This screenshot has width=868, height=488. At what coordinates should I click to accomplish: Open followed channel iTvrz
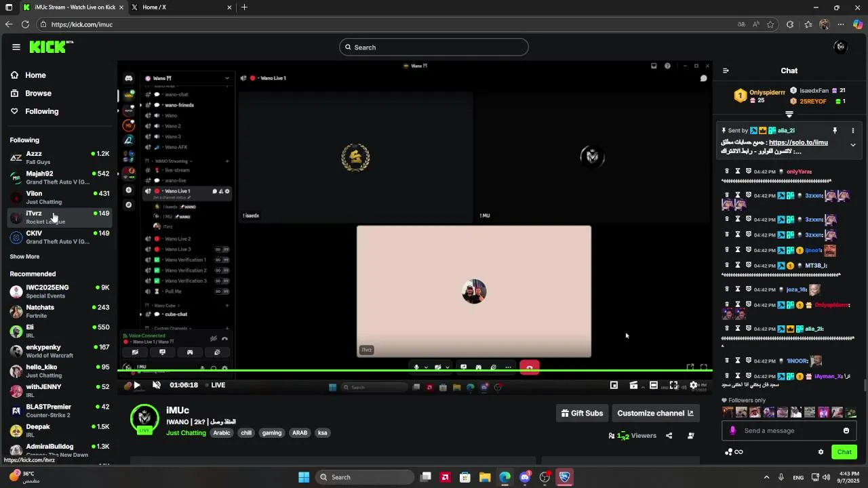click(x=60, y=217)
